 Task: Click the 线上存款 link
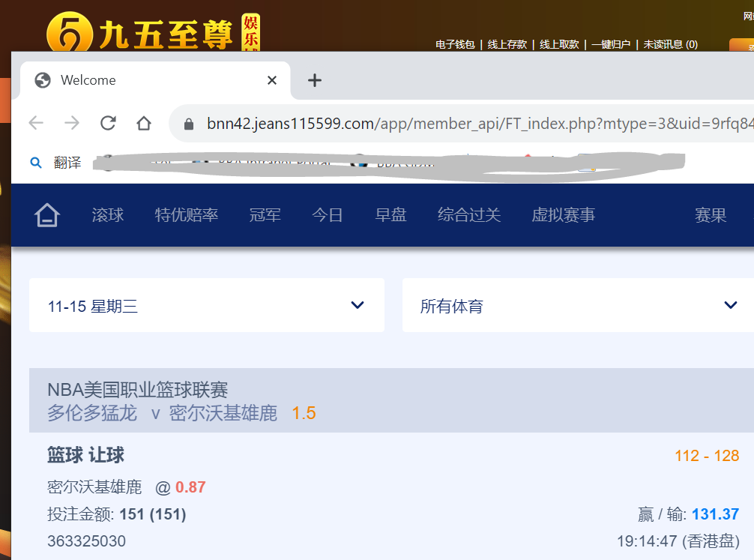click(x=507, y=45)
